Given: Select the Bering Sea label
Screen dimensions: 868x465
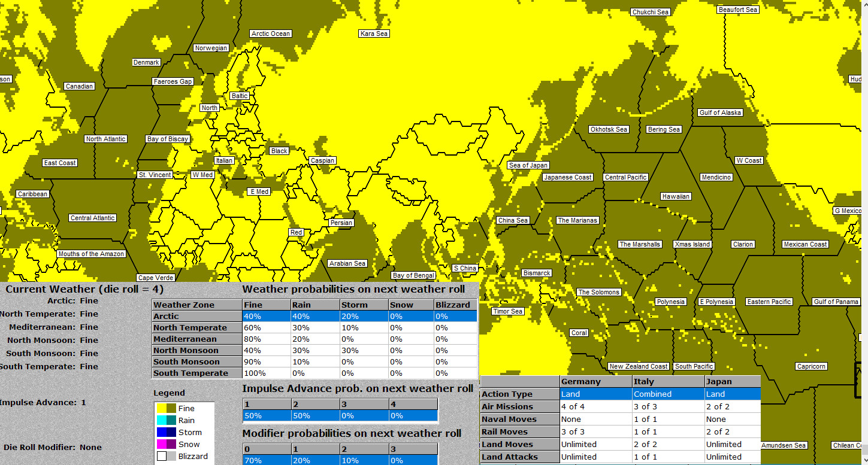Looking at the screenshot, I should tap(664, 129).
